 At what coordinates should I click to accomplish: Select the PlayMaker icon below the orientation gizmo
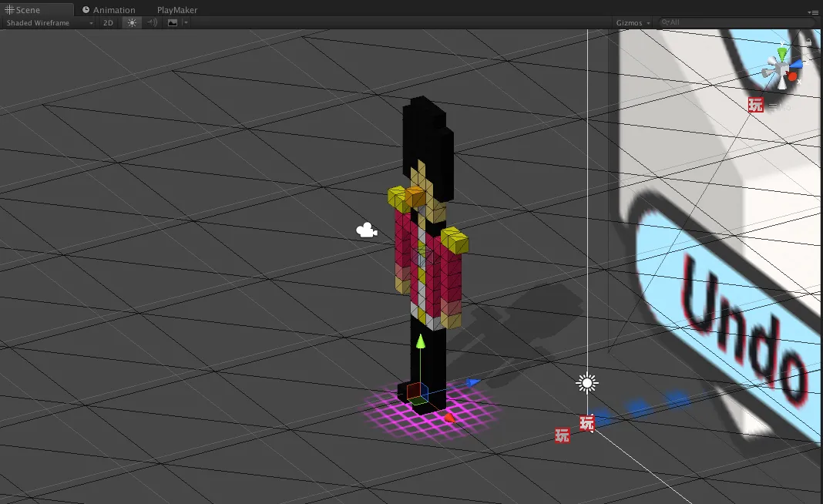[x=756, y=105]
